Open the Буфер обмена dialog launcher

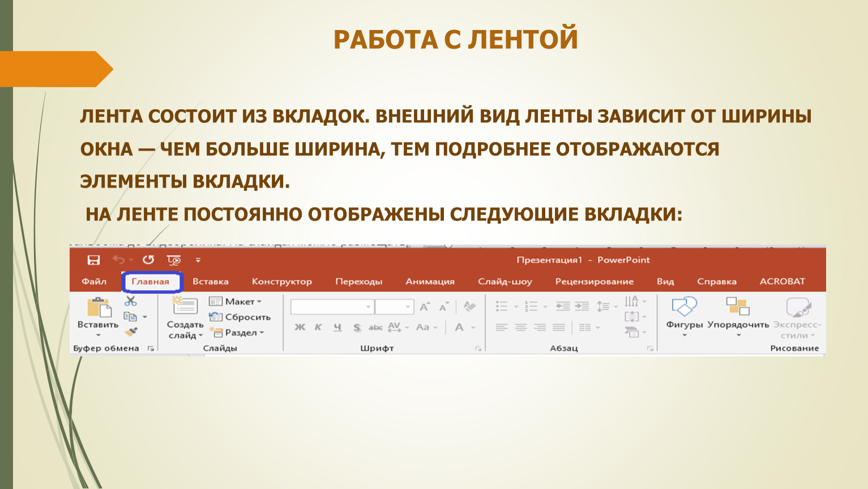(151, 349)
